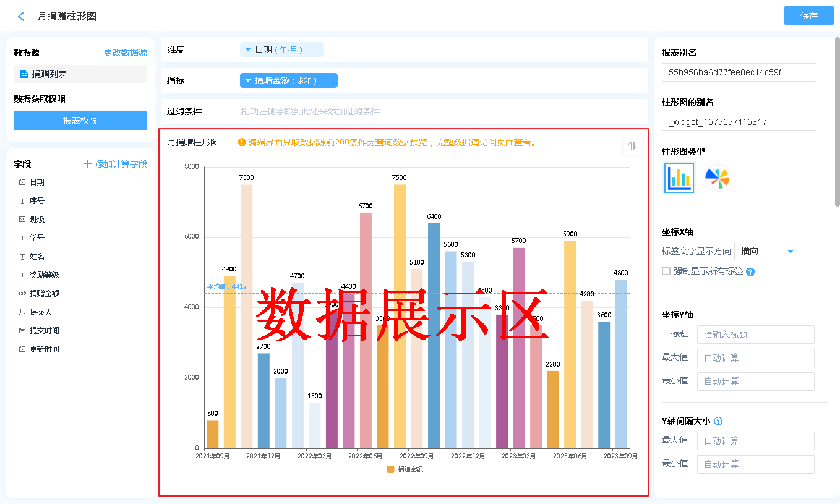Select the 奖励等级 field in list
The height and width of the screenshot is (504, 840).
tap(45, 275)
